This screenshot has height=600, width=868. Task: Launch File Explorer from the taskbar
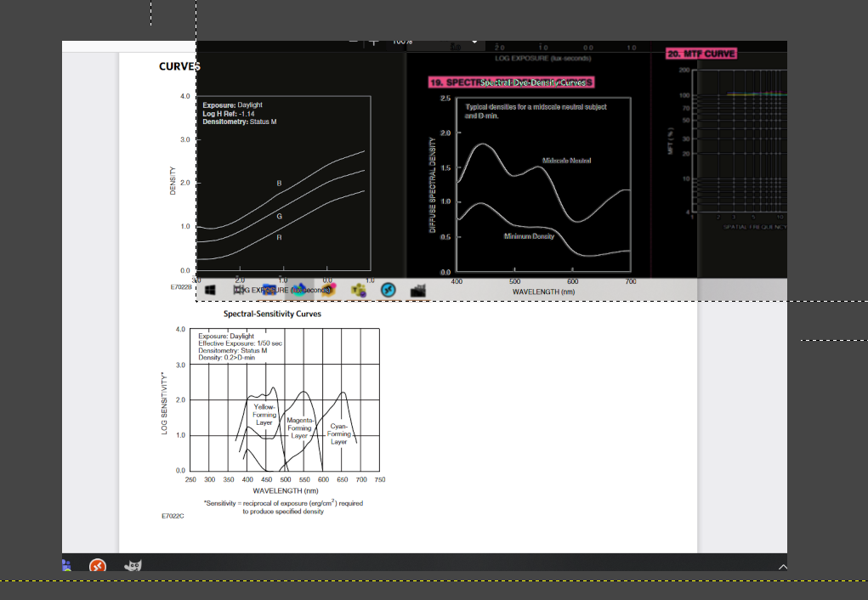pos(270,289)
